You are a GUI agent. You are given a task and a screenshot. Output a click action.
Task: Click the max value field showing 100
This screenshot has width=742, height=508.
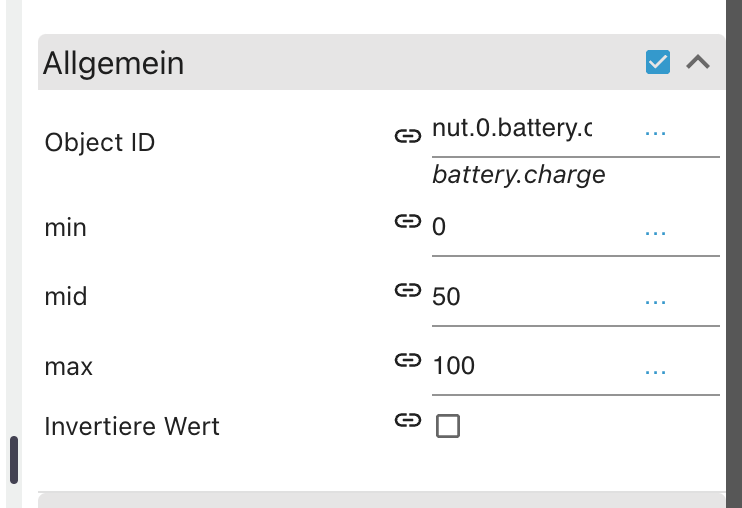click(x=530, y=366)
